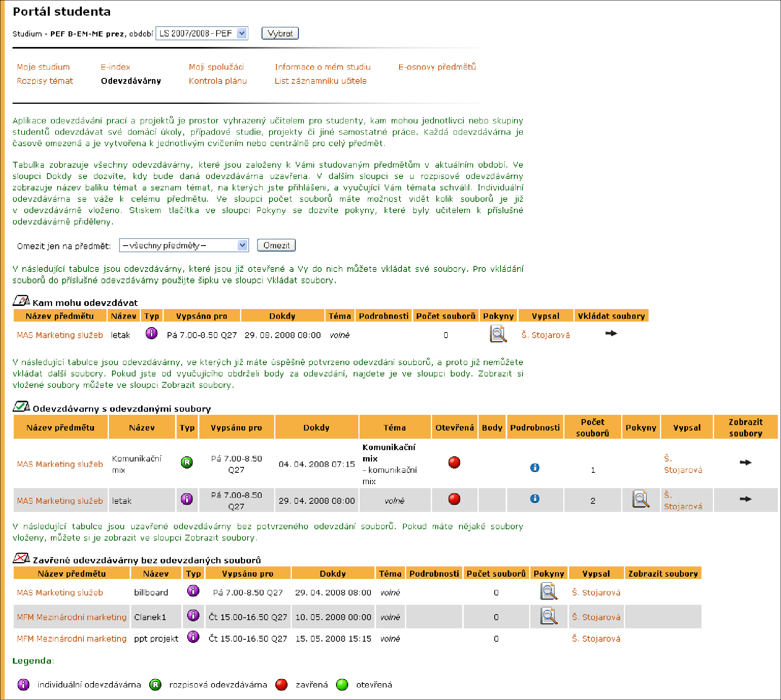Image resolution: width=781 pixels, height=700 pixels.
Task: Click purple type icon for ppt projekt row
Action: click(x=193, y=637)
